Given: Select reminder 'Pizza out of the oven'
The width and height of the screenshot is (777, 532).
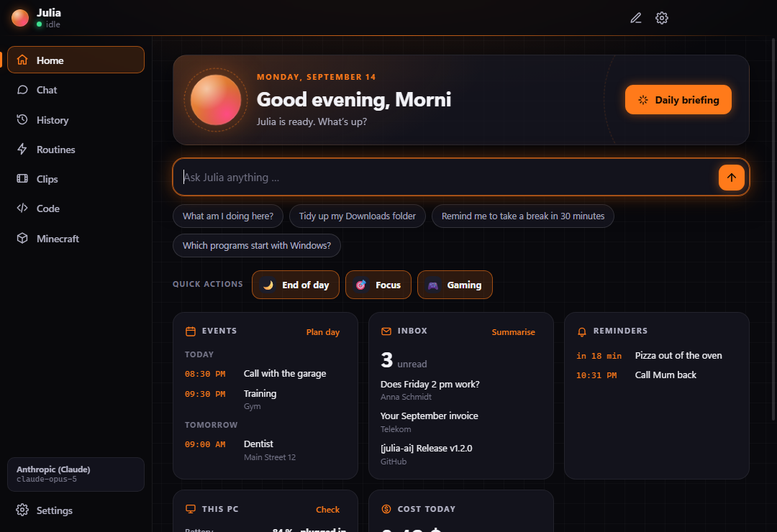Looking at the screenshot, I should click(x=657, y=356).
